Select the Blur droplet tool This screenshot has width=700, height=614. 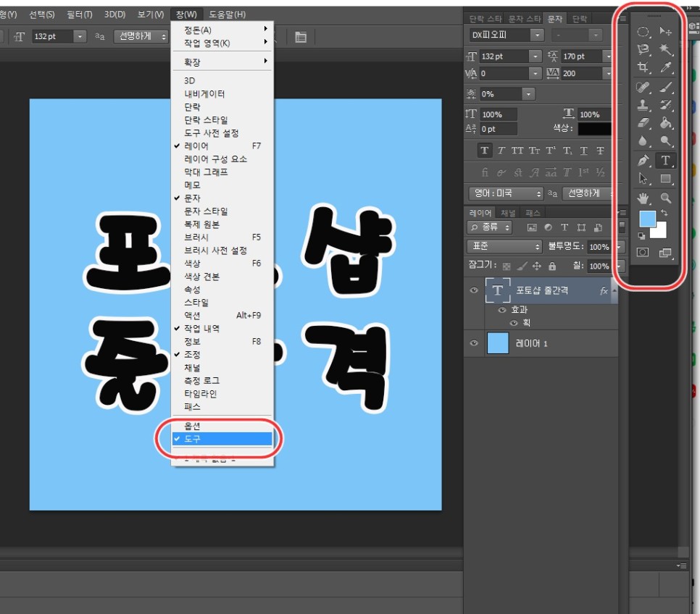[x=643, y=141]
